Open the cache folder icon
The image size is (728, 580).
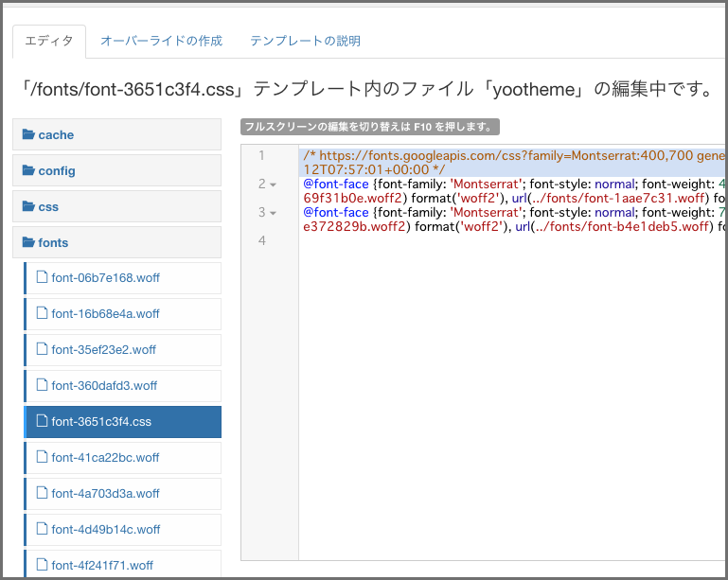pos(28,135)
